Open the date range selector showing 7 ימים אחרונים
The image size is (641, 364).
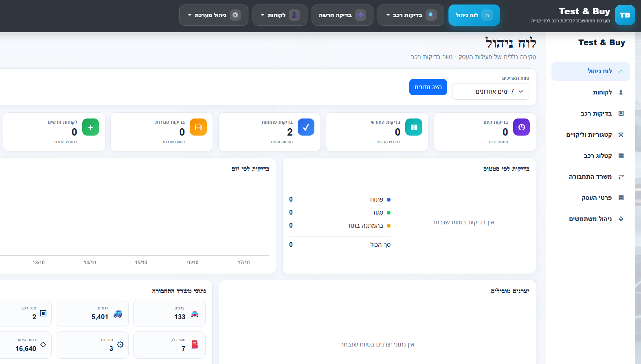tap(490, 92)
